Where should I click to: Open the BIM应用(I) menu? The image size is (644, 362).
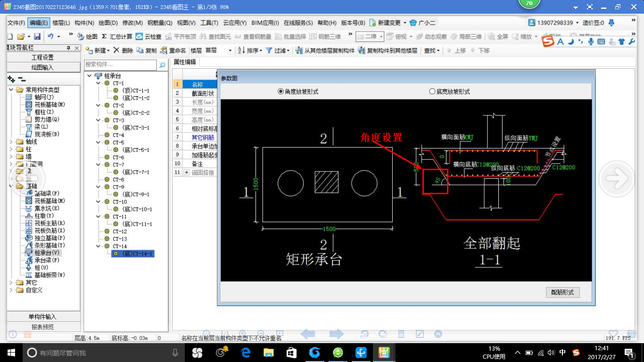[x=265, y=23]
